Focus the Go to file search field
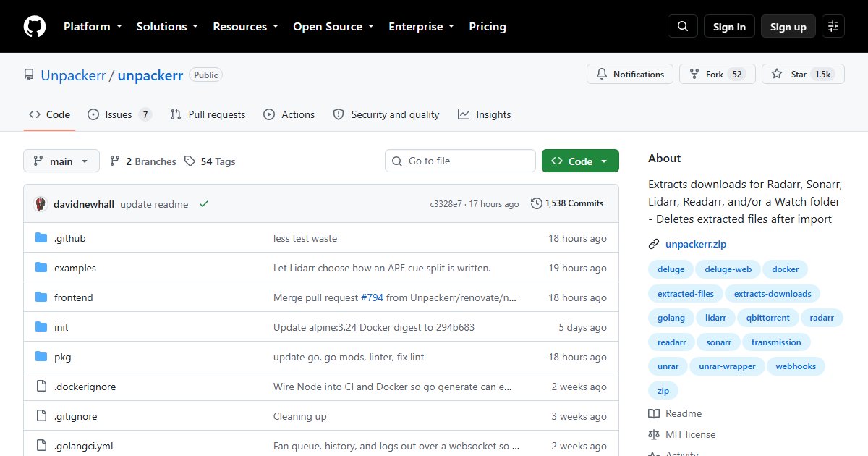The image size is (868, 456). point(460,161)
